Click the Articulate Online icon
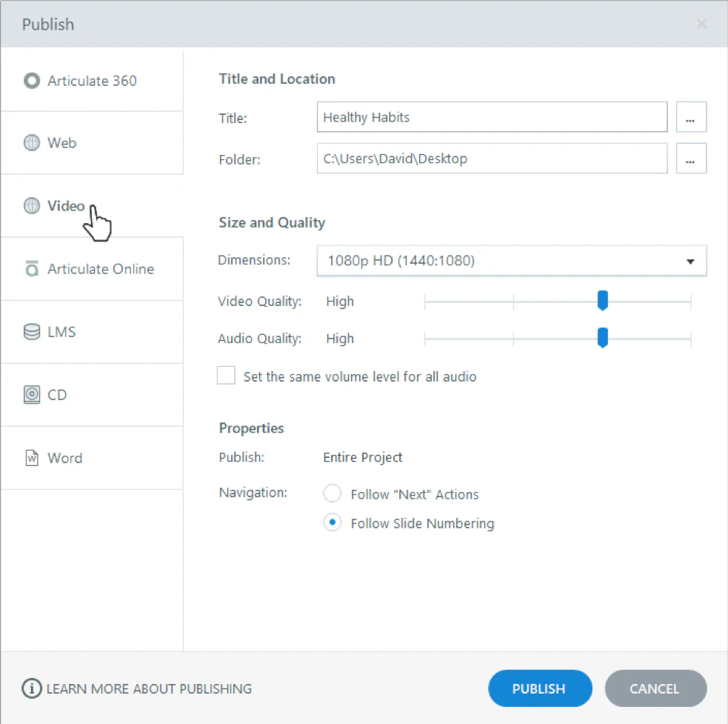Image resolution: width=728 pixels, height=724 pixels. click(x=32, y=268)
